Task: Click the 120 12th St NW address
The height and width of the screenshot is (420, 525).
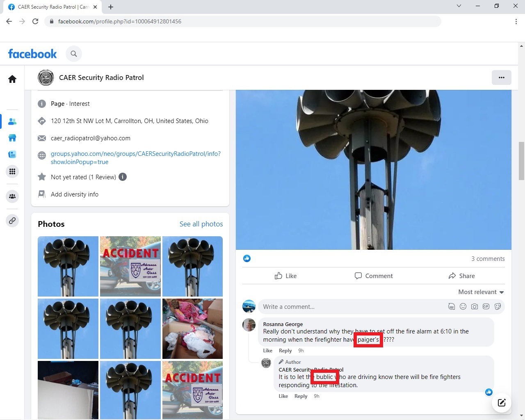Action: coord(130,121)
